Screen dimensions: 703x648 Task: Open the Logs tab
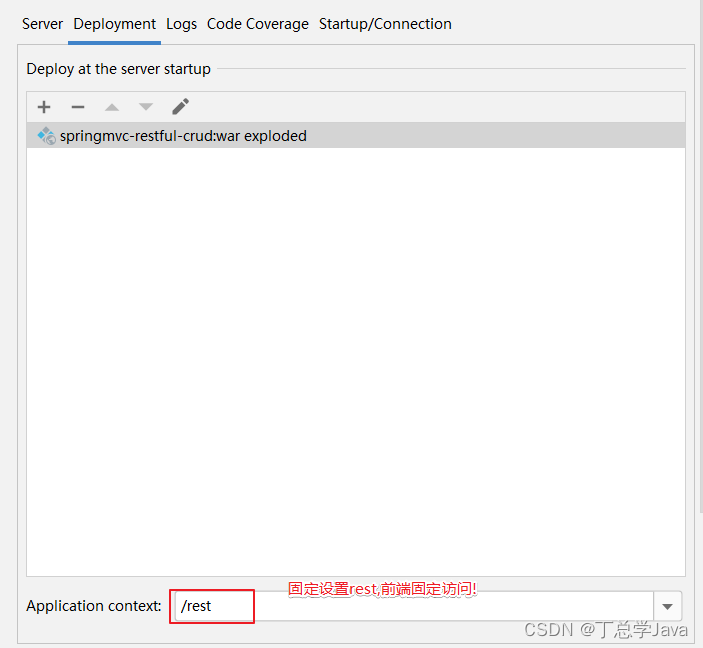[x=181, y=24]
